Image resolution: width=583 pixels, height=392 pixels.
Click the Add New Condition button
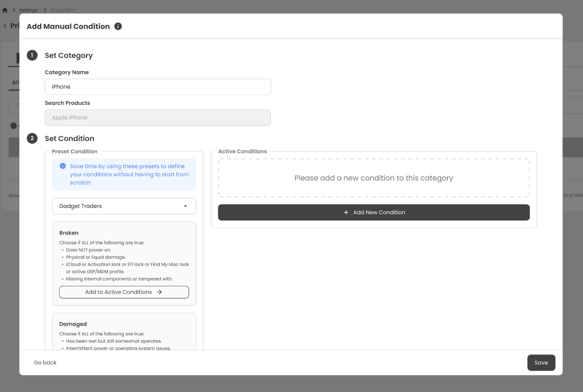[x=374, y=212]
